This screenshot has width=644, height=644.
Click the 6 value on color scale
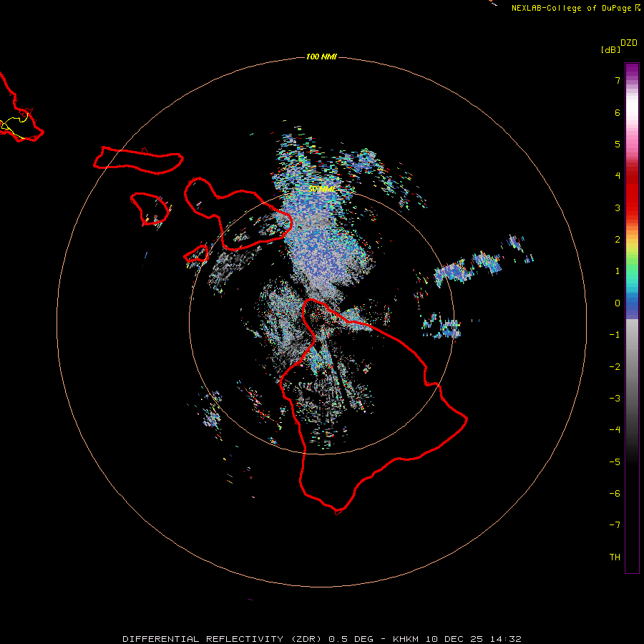pos(618,112)
